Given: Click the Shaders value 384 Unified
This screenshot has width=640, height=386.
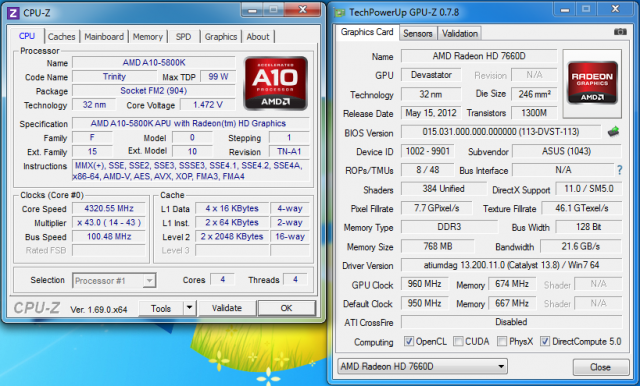Looking at the screenshot, I should (444, 189).
